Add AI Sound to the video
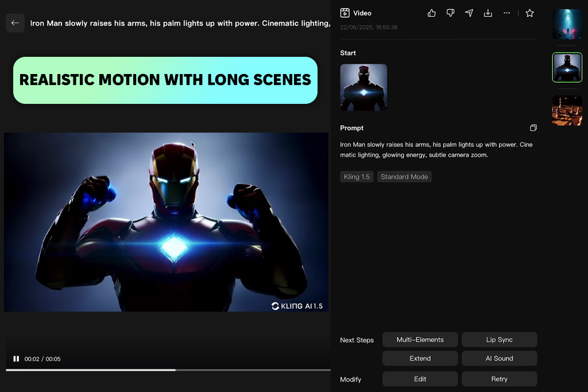 coord(499,358)
